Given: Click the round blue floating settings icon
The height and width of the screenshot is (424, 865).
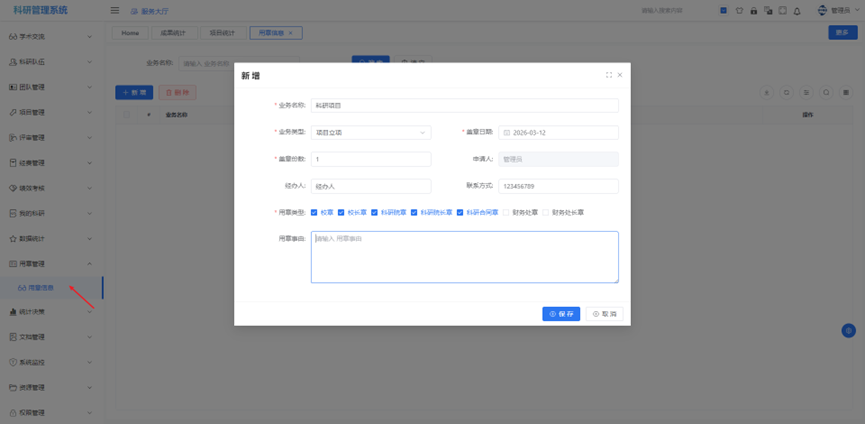Looking at the screenshot, I should coord(848,330).
